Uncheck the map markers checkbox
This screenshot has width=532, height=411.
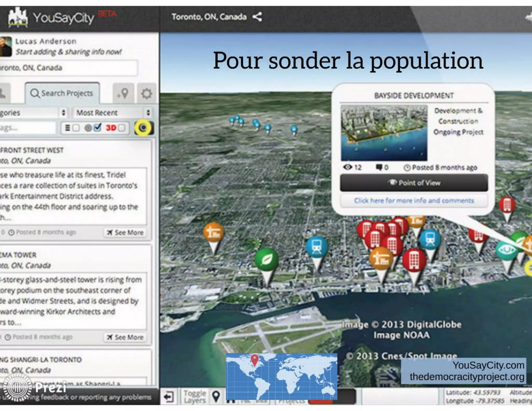[98, 128]
